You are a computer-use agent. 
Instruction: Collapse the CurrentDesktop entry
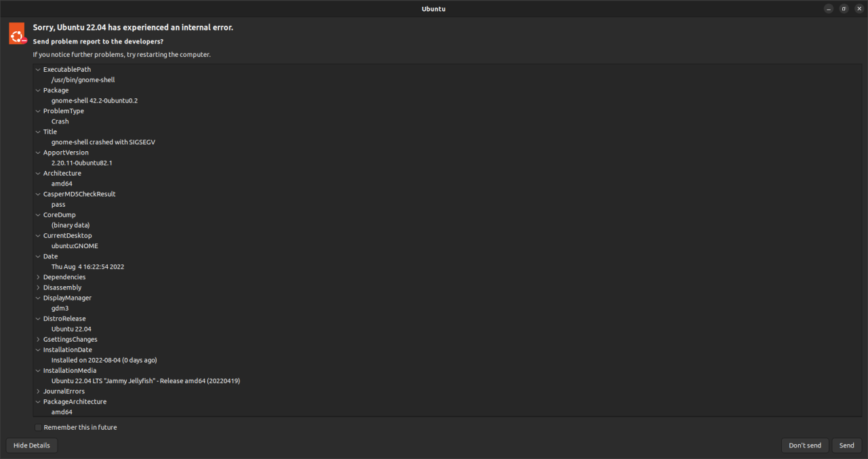pos(37,235)
